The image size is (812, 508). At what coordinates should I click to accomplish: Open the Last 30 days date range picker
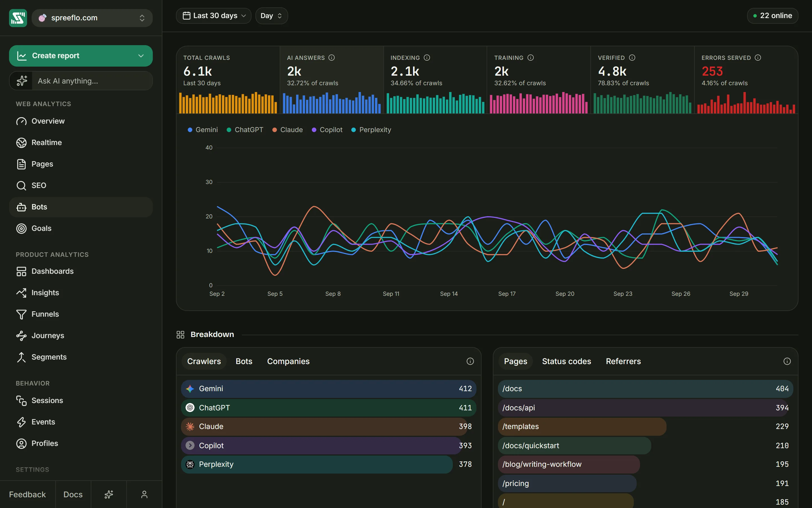(x=214, y=16)
